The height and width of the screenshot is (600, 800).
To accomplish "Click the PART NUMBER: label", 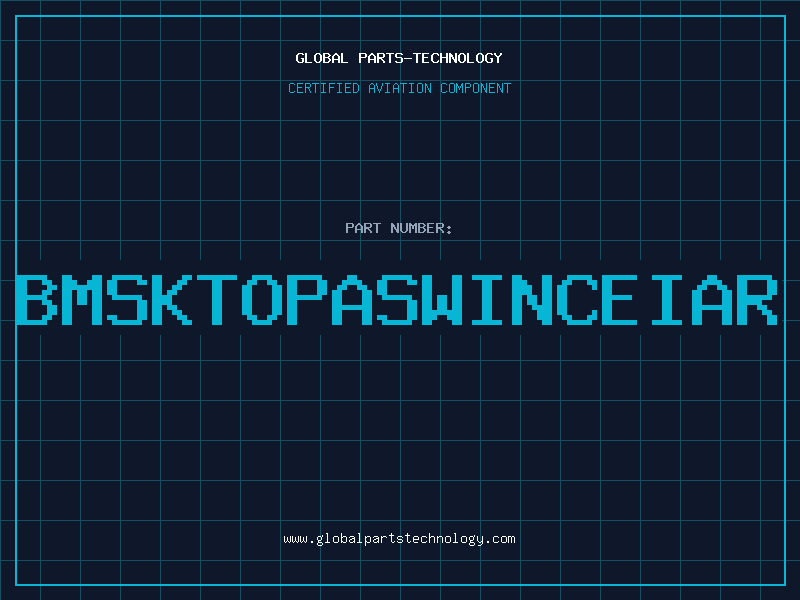I will click(399, 228).
